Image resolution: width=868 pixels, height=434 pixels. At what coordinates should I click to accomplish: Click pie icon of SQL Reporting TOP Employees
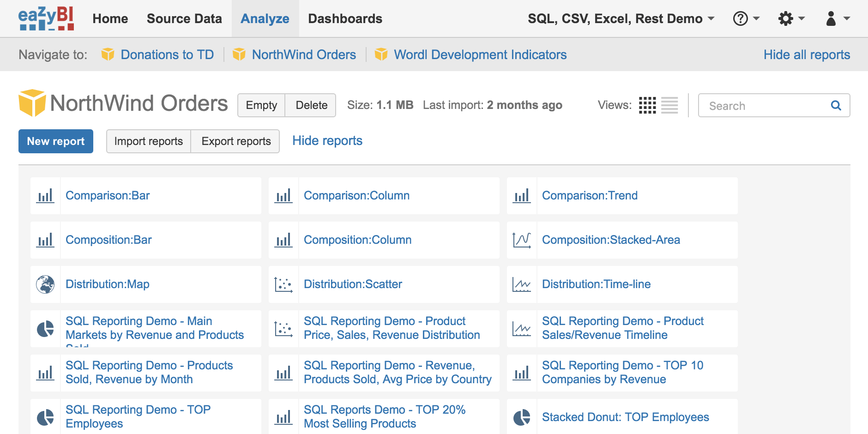[45, 417]
